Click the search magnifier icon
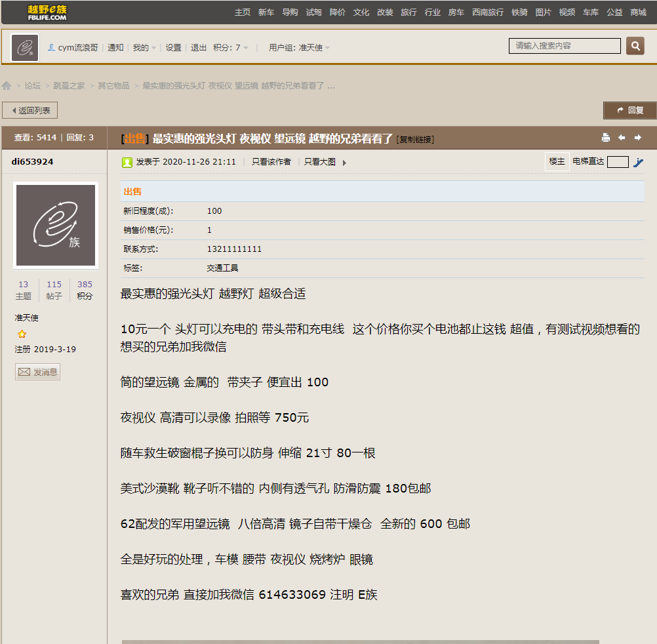 tap(635, 46)
